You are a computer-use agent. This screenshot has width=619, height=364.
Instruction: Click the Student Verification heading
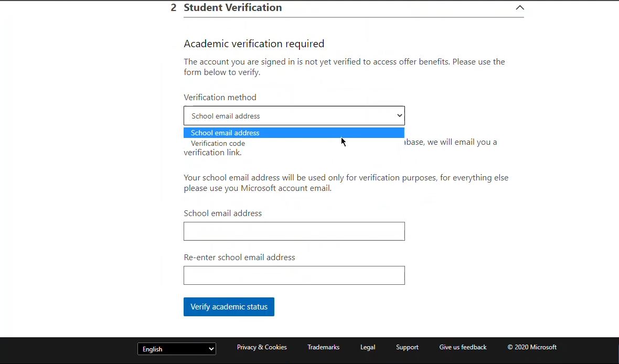232,7
